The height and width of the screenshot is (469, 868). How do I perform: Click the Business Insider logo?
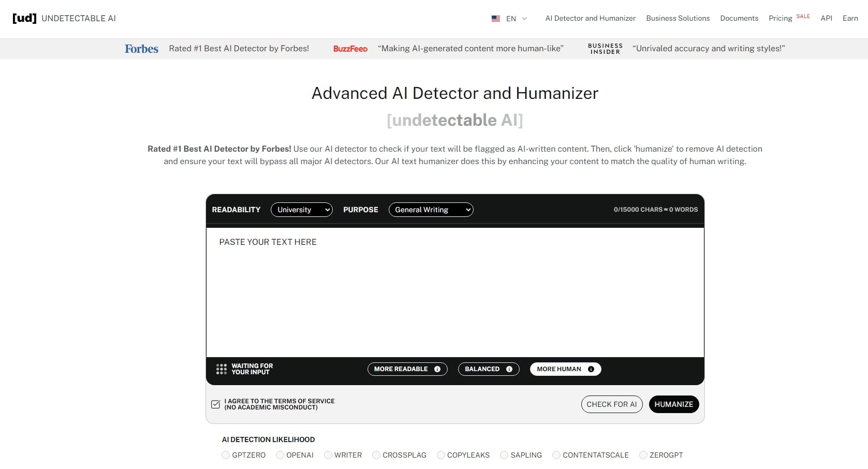click(x=605, y=49)
